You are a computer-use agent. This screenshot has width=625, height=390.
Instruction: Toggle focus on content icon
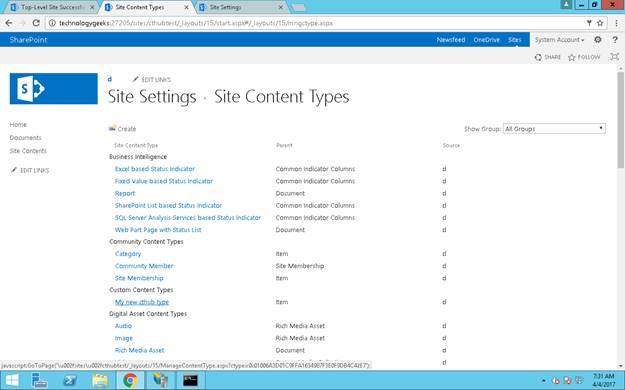point(614,57)
